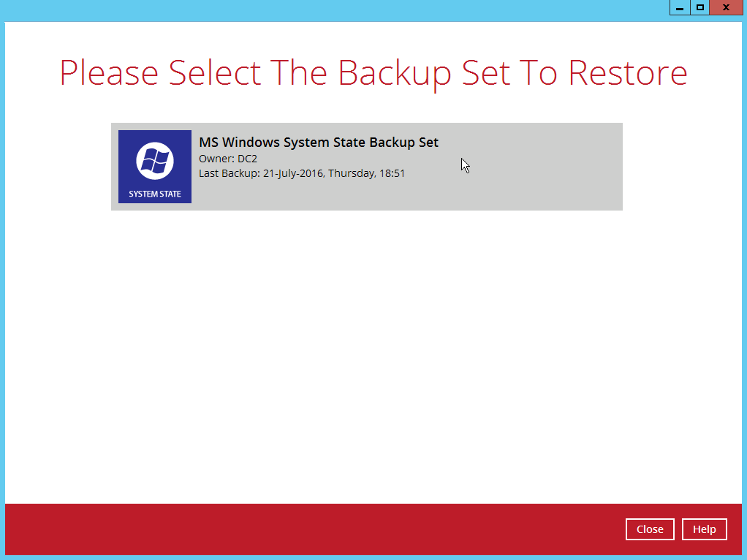Click the word Restore in the heading
The width and height of the screenshot is (747, 560).
pos(628,73)
